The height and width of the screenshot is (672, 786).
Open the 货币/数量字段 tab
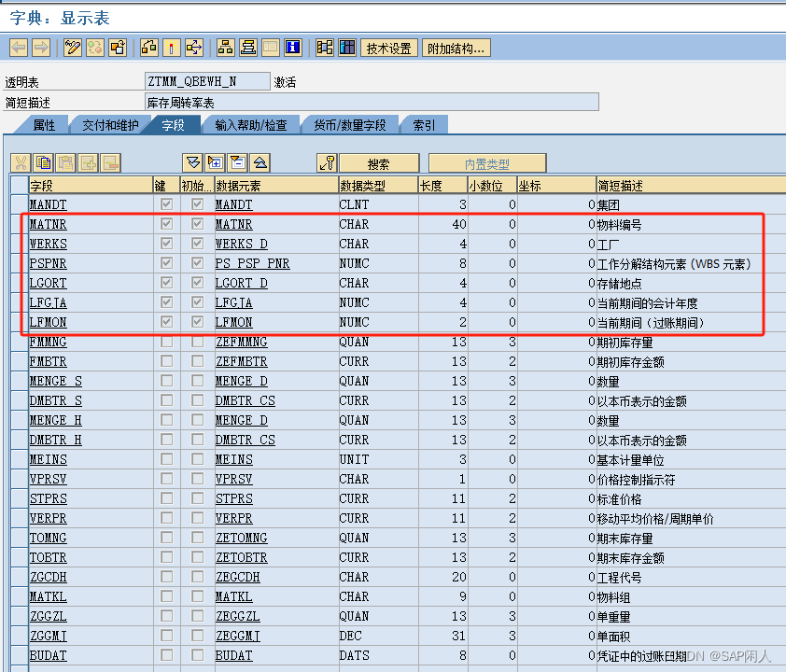350,125
